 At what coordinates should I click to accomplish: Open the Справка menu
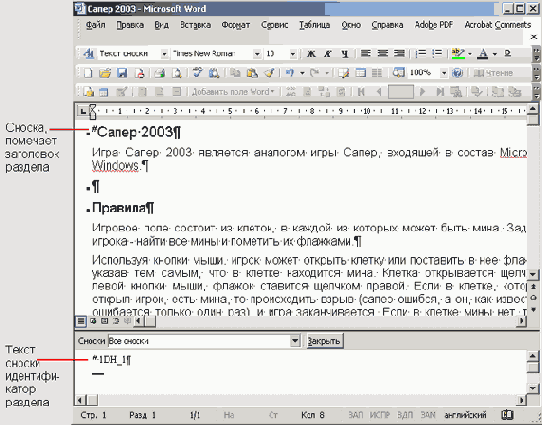pos(387,25)
